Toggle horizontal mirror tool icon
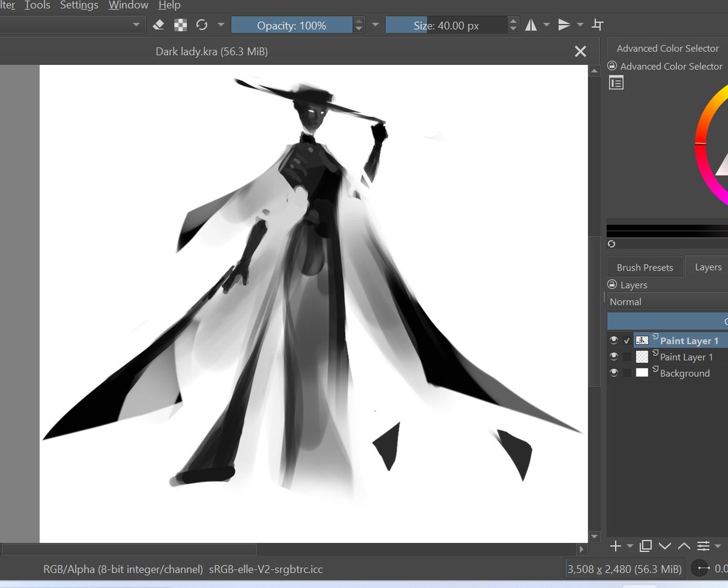 tap(531, 25)
